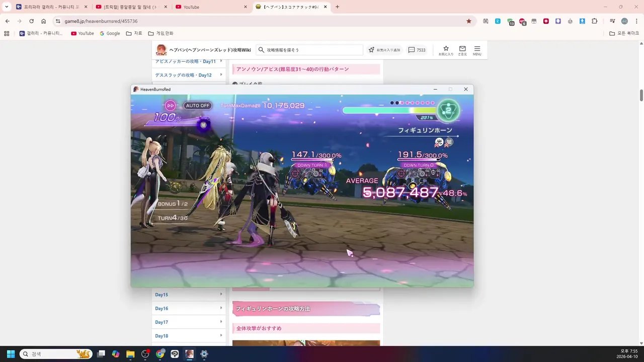Click the taskbar 검색 search box

coord(55,354)
